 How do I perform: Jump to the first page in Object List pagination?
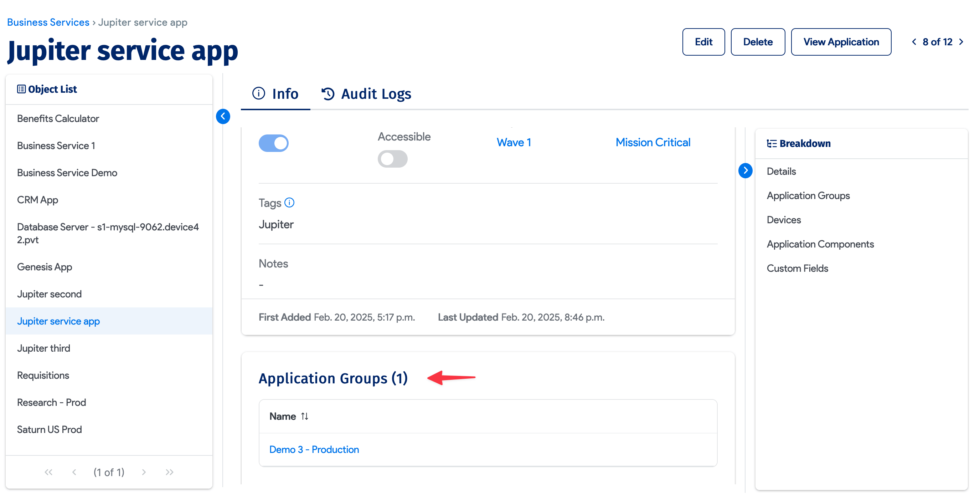48,472
